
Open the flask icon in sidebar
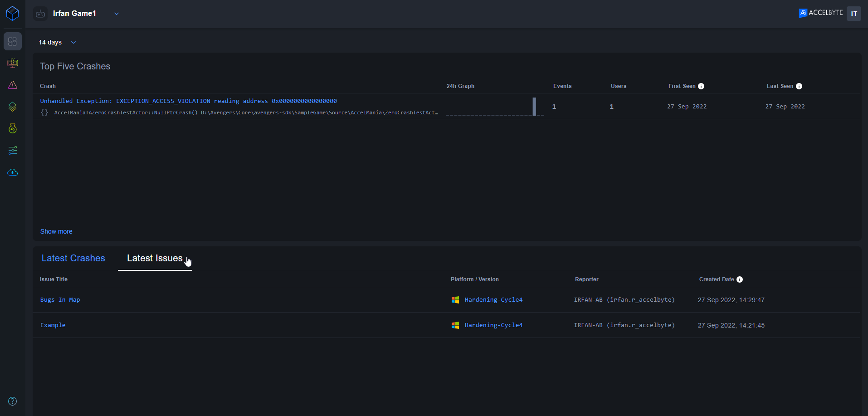click(13, 128)
